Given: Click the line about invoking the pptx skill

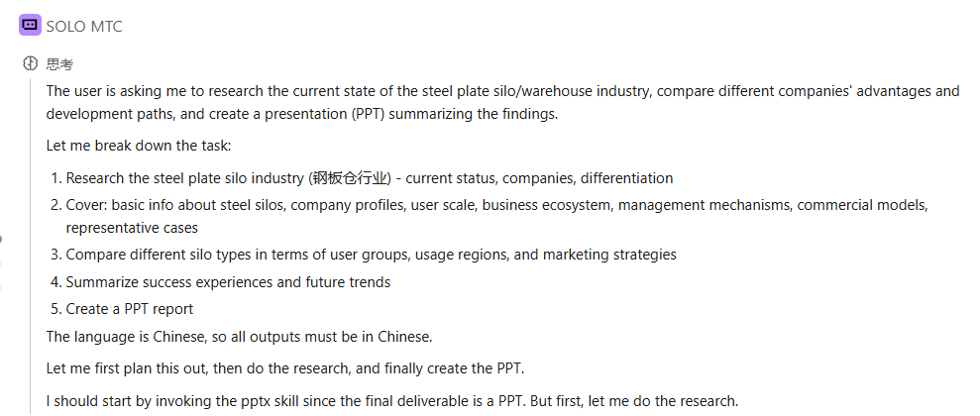Looking at the screenshot, I should click(x=392, y=401).
